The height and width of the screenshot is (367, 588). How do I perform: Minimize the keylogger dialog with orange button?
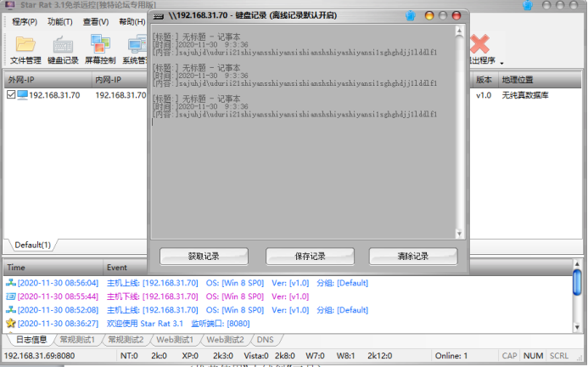429,15
